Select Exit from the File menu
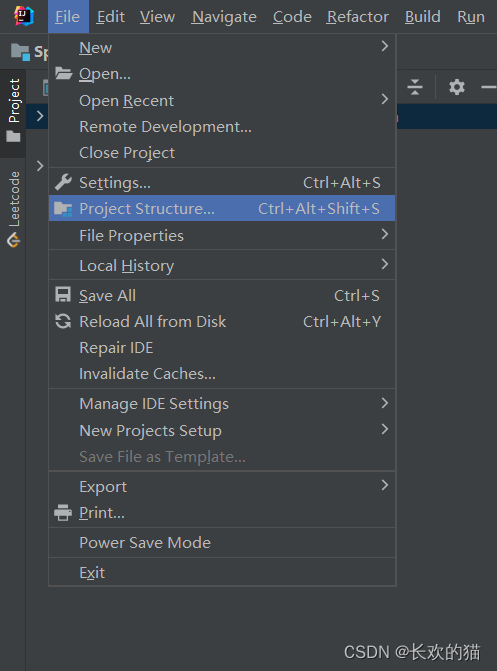Screen dimensions: 497x671 tap(222, 572)
